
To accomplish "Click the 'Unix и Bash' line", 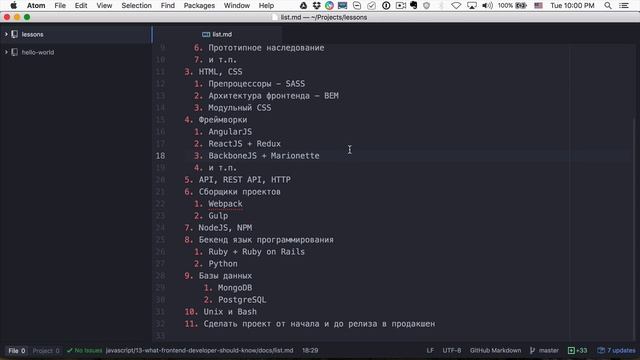I will coord(230,312).
